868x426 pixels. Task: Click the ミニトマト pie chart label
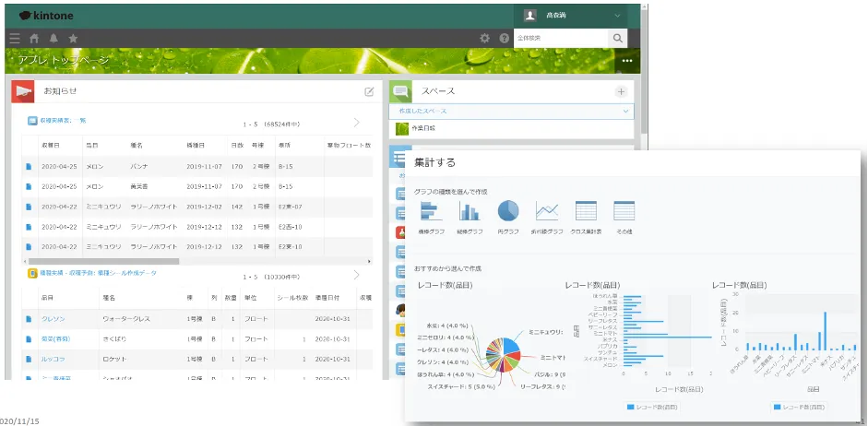tap(552, 358)
